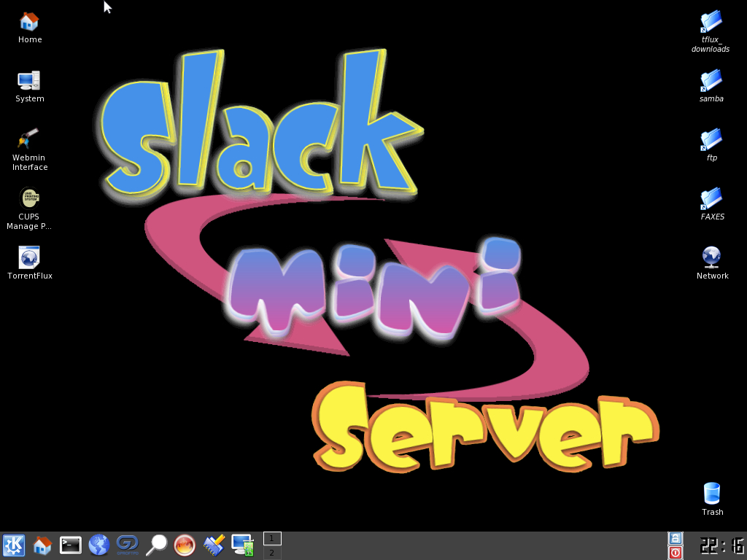747x560 pixels.
Task: Launch gFTP from the taskbar
Action: (x=127, y=545)
